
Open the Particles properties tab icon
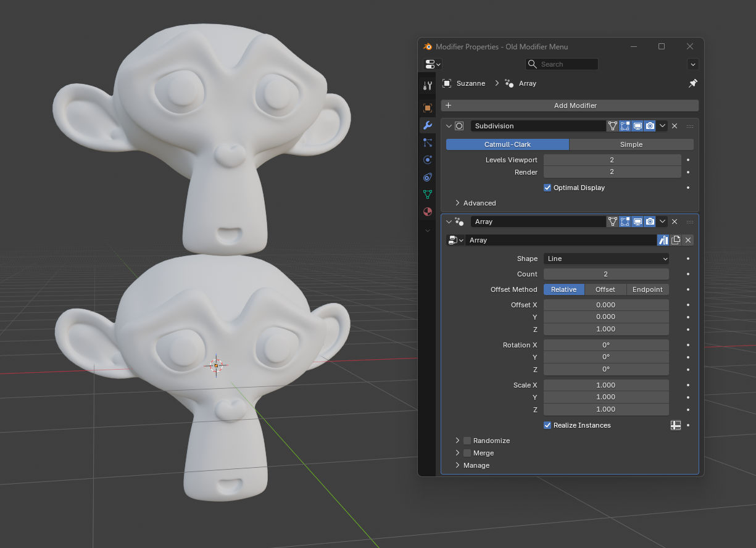pyautogui.click(x=428, y=143)
